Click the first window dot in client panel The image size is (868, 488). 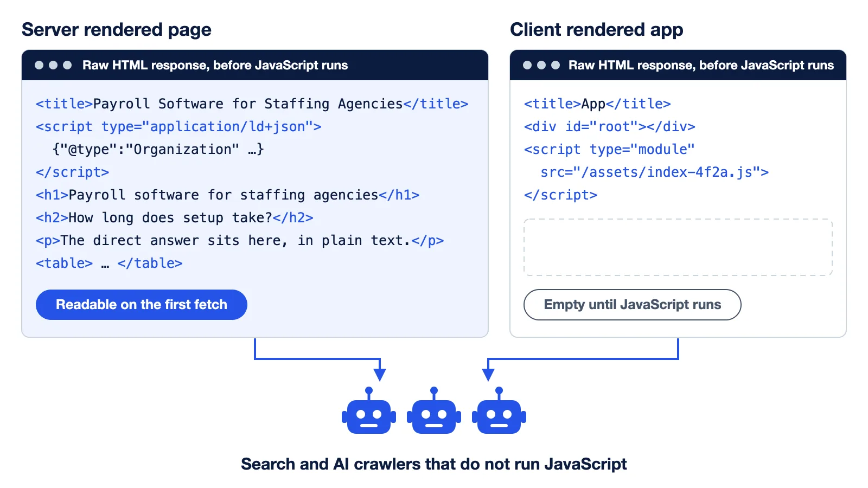527,65
